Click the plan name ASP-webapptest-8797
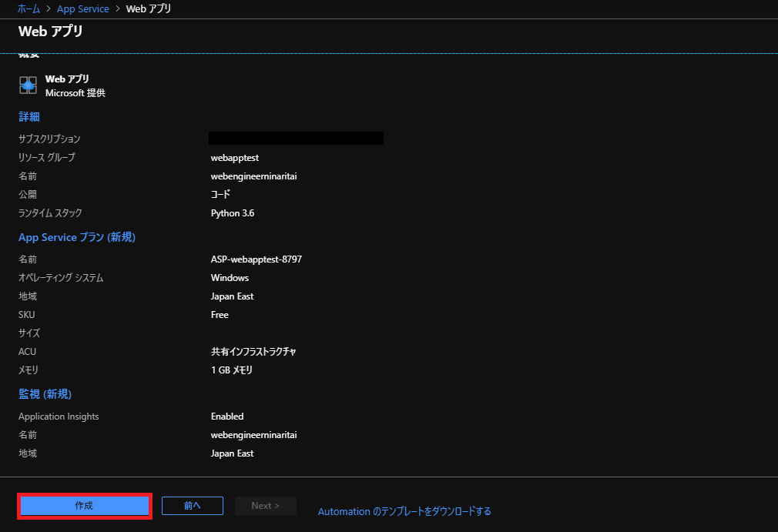 [256, 259]
